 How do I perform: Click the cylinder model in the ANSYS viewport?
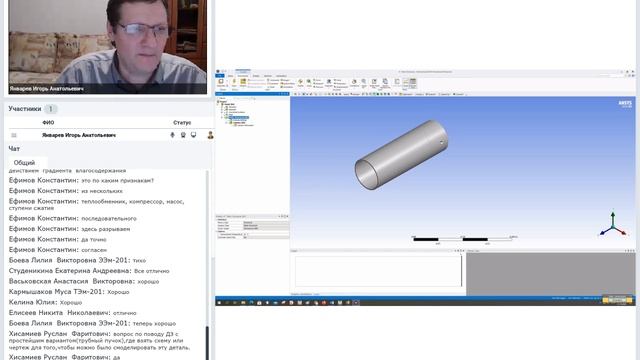(x=402, y=155)
